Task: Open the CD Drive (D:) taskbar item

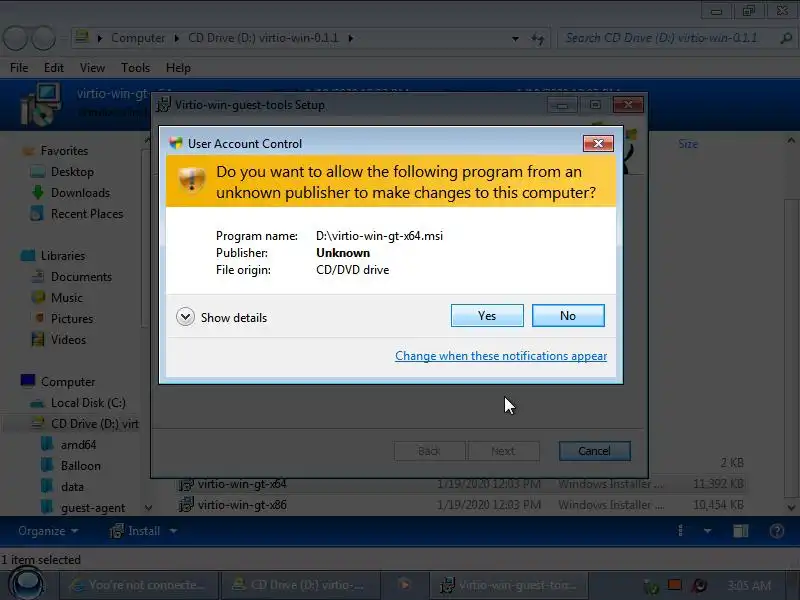Action: [299, 585]
